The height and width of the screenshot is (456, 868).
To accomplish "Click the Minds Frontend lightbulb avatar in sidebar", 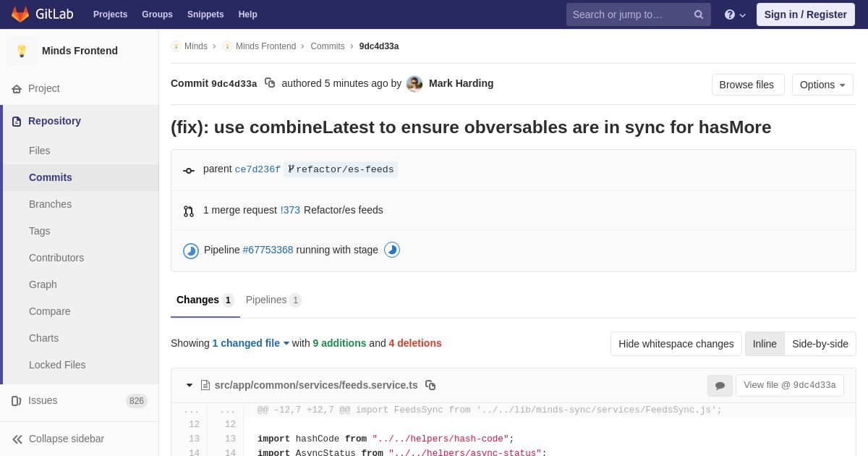I will click(x=22, y=51).
